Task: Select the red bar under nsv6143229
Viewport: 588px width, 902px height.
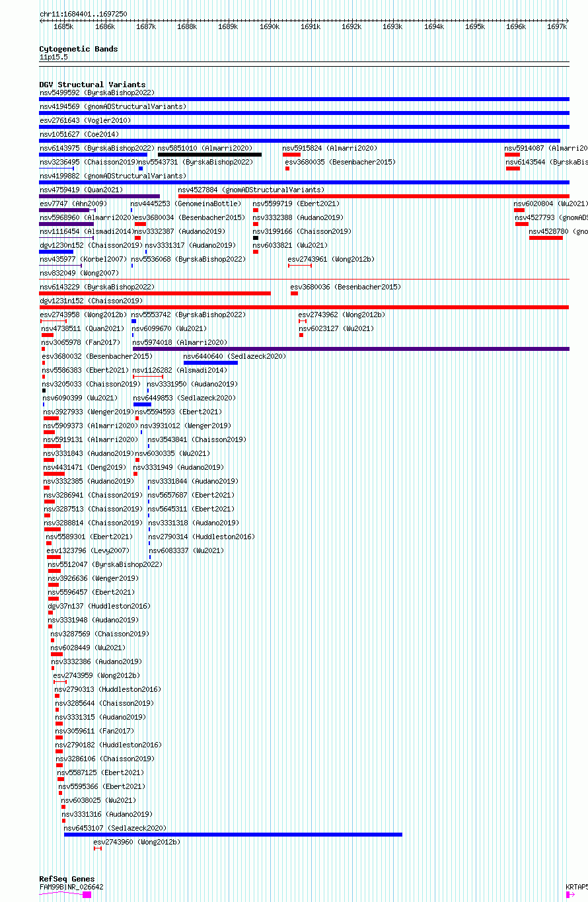Action: (x=155, y=293)
